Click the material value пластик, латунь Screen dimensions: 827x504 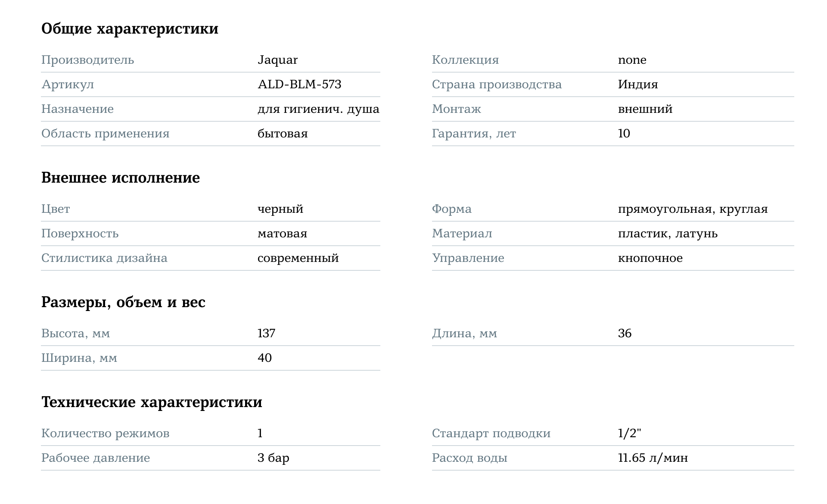668,234
